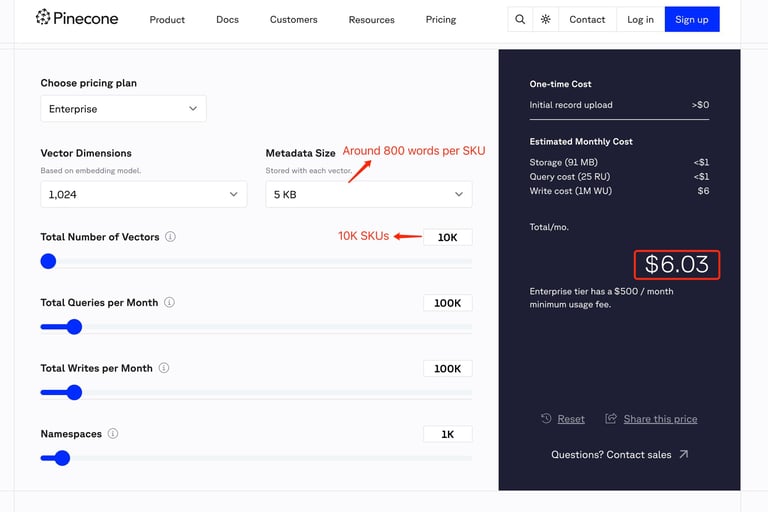768x512 pixels.
Task: Click info icon next to Namespaces
Action: (113, 434)
